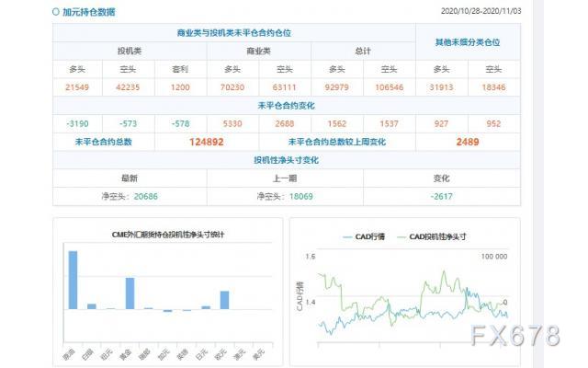Click the 100 000 right-axis value
Screen dimensions: 588x368
coord(494,257)
